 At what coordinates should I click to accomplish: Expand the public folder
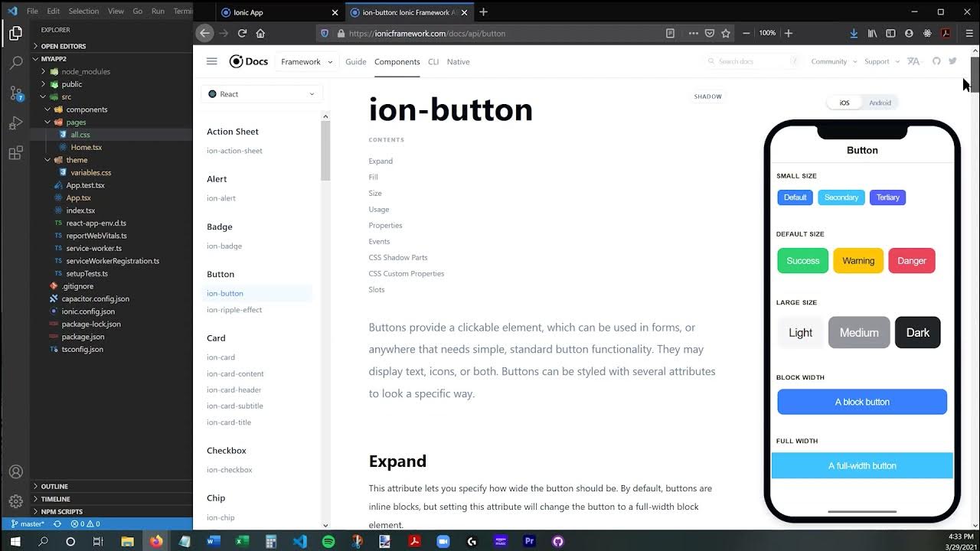pos(71,84)
